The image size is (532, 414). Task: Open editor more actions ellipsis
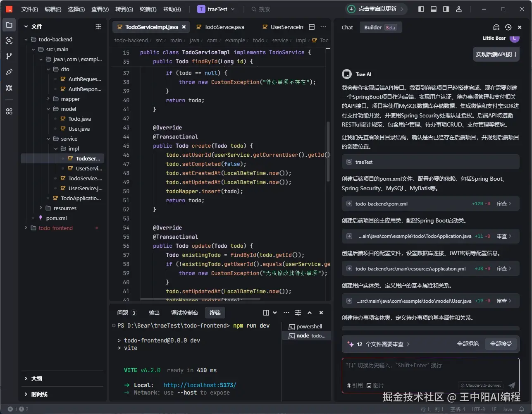(x=323, y=27)
